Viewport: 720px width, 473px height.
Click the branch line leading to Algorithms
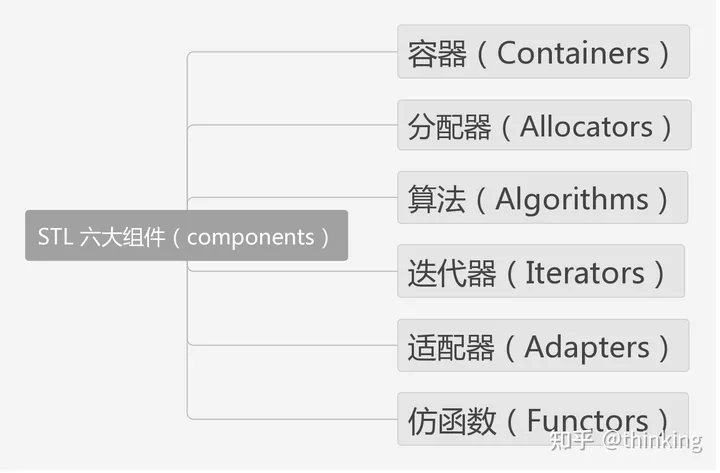click(300, 198)
